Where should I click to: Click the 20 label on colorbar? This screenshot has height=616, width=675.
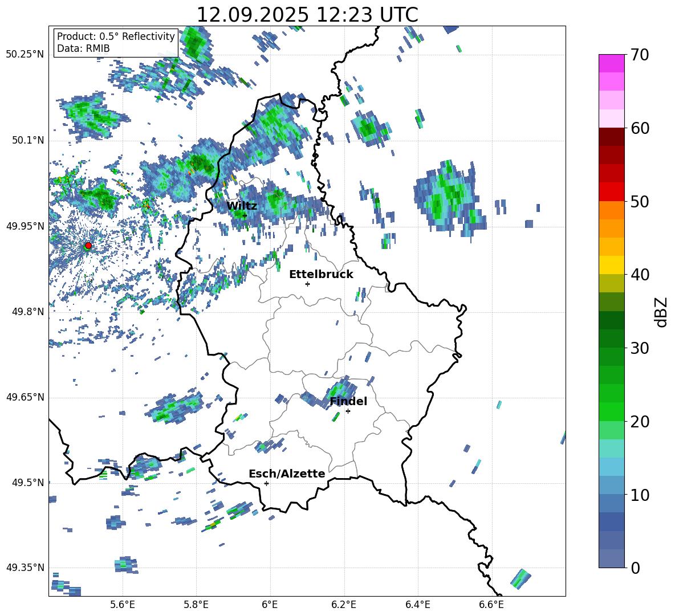[x=640, y=422]
